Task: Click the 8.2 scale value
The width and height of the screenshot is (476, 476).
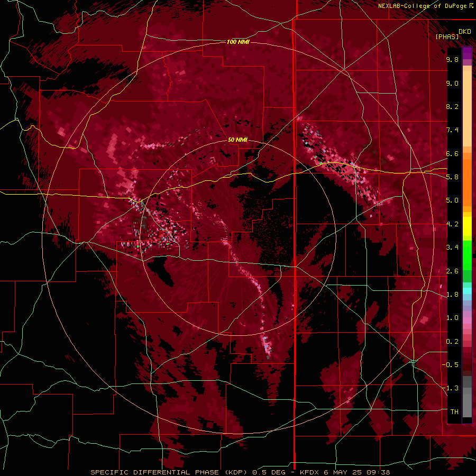Action: tap(452, 107)
